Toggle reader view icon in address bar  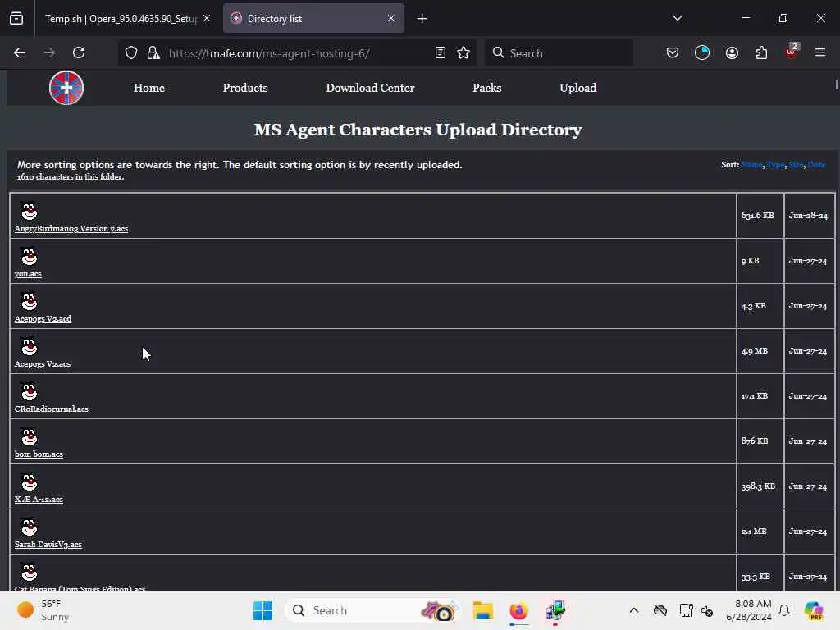pyautogui.click(x=441, y=52)
